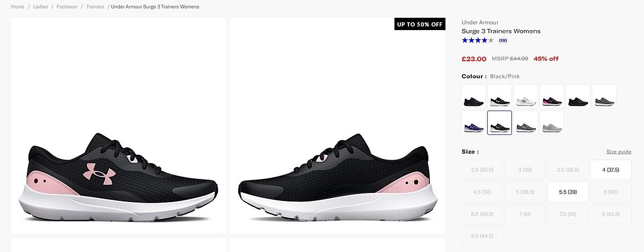Select the all-white trainer colour swatch

coord(525,97)
